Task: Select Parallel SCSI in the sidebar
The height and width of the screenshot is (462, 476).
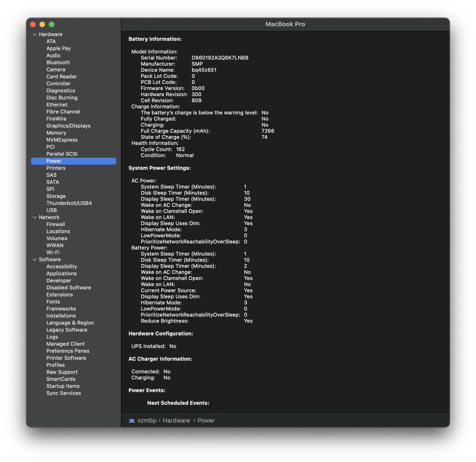Action: tap(62, 154)
